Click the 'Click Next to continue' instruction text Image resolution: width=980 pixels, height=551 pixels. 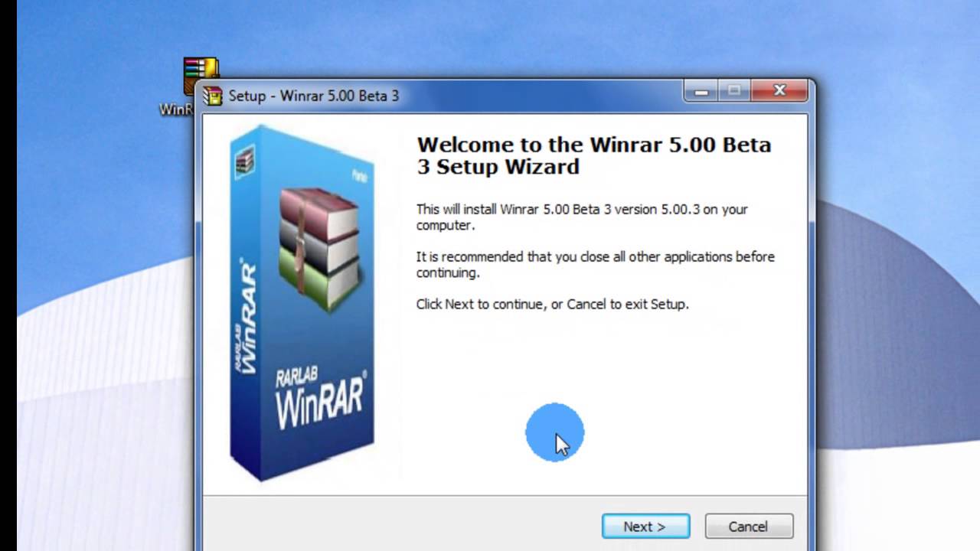point(552,304)
